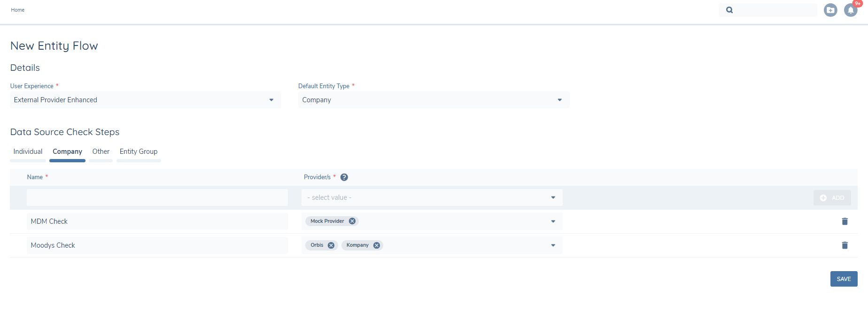
Task: Go to the Home breadcrumb link
Action: [18, 10]
